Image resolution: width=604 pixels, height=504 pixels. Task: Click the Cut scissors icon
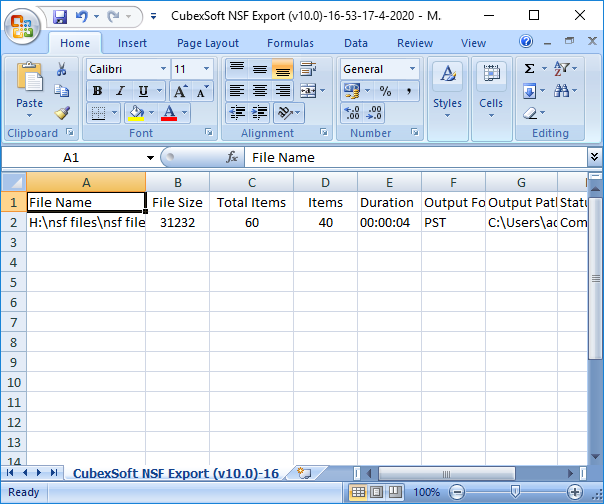(x=62, y=69)
